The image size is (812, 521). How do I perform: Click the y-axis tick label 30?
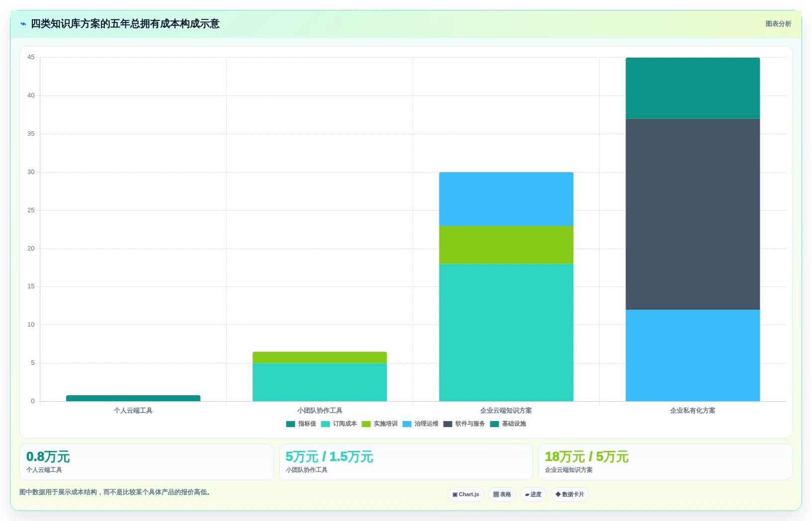tap(31, 172)
